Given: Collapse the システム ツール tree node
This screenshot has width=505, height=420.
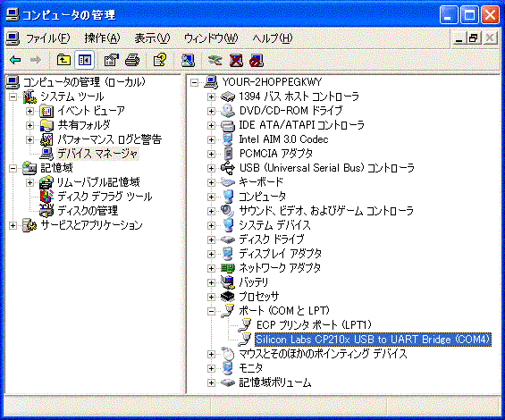Looking at the screenshot, I should click(x=13, y=97).
